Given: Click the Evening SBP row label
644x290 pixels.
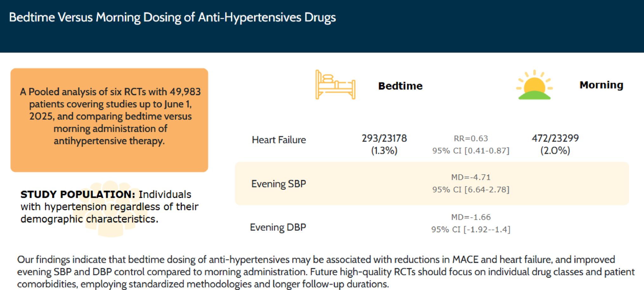Looking at the screenshot, I should 278,184.
